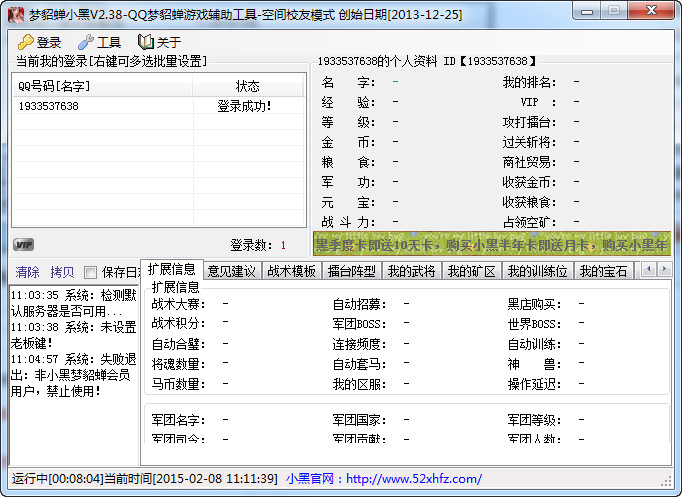The width and height of the screenshot is (682, 497).
Task: Switch to the 我的训练位 tab
Action: [x=538, y=271]
